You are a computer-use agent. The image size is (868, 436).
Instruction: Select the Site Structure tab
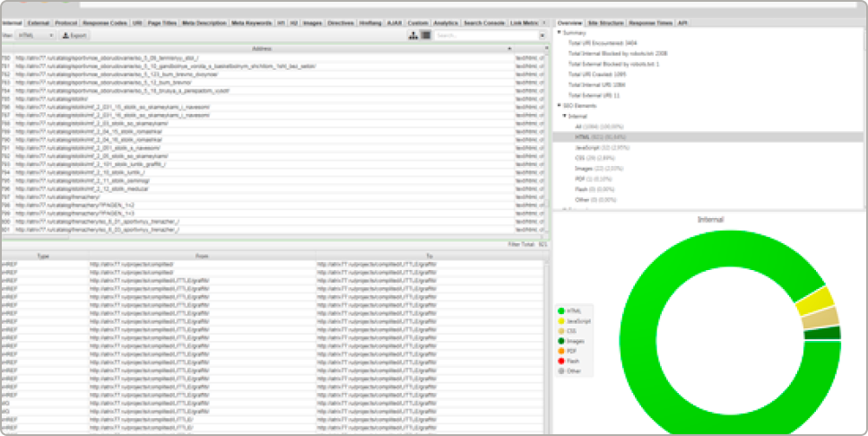606,22
